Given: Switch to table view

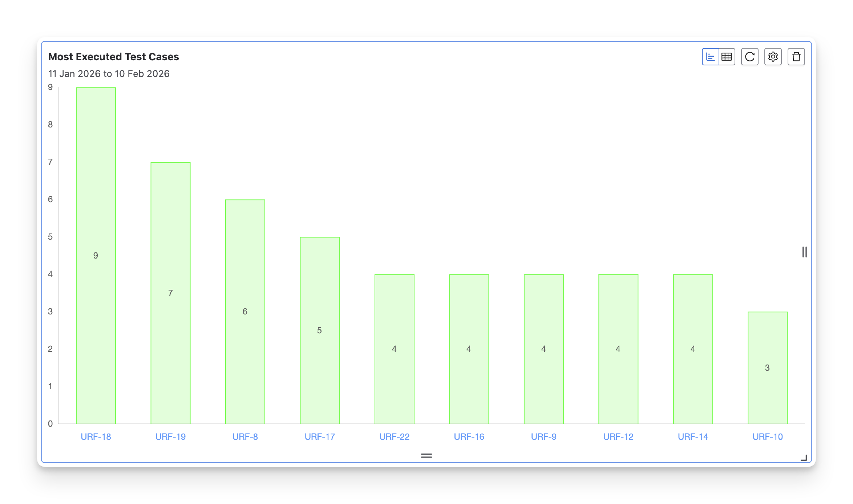Looking at the screenshot, I should point(727,57).
